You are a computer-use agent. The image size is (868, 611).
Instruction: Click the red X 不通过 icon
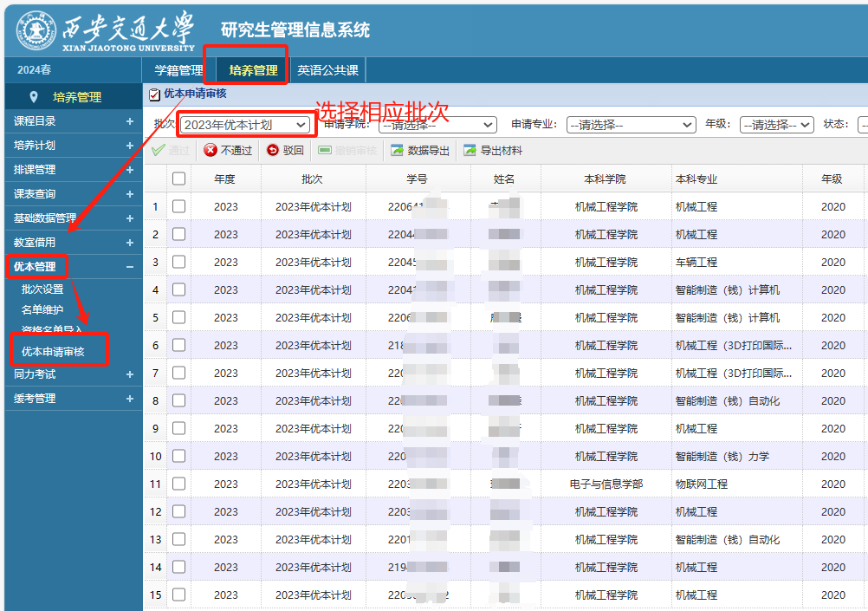[211, 150]
